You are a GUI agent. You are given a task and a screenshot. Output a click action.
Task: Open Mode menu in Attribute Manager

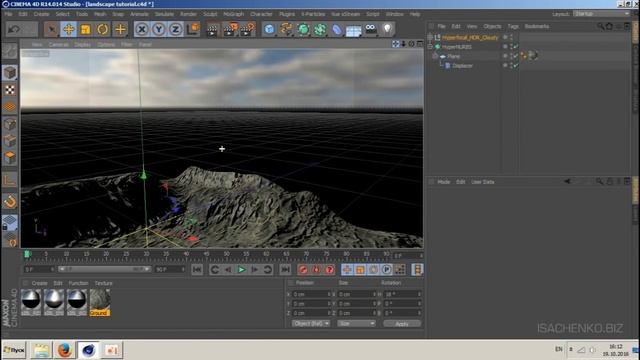(x=443, y=182)
